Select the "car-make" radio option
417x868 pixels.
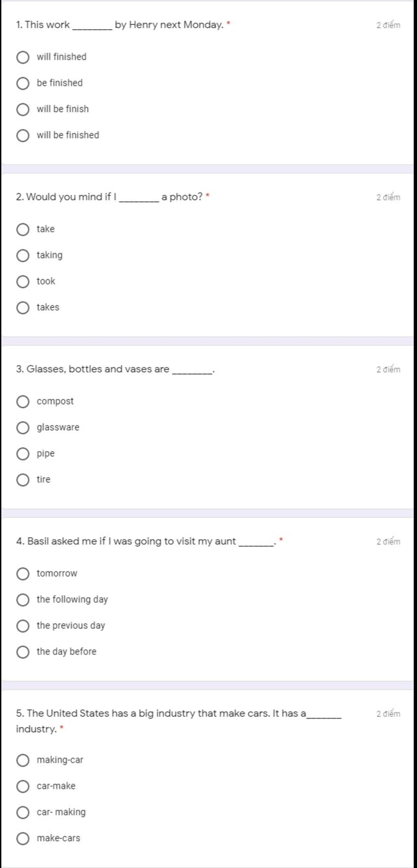pyautogui.click(x=23, y=786)
